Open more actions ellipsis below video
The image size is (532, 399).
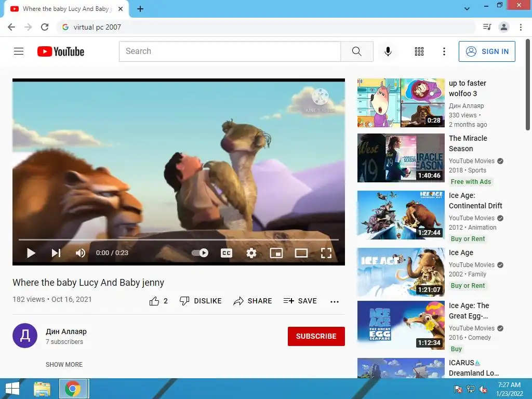coord(335,302)
